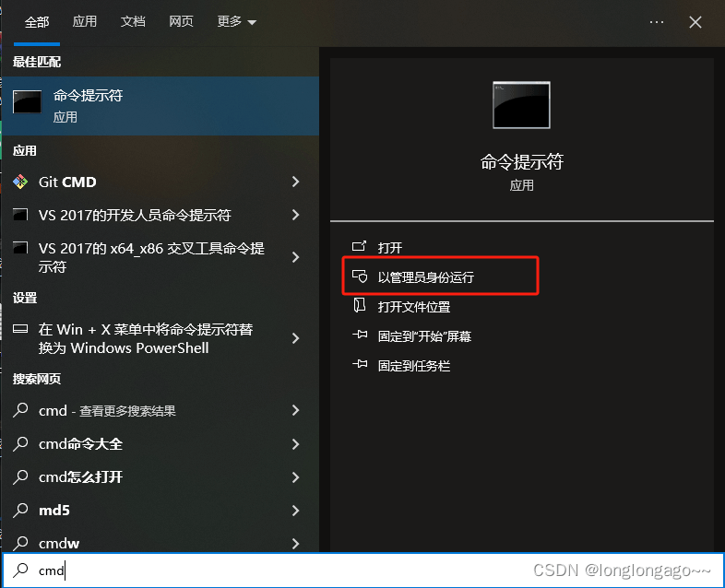Image resolution: width=725 pixels, height=588 pixels.
Task: Expand arrow for cmd怎么打开
Action: tap(296, 477)
